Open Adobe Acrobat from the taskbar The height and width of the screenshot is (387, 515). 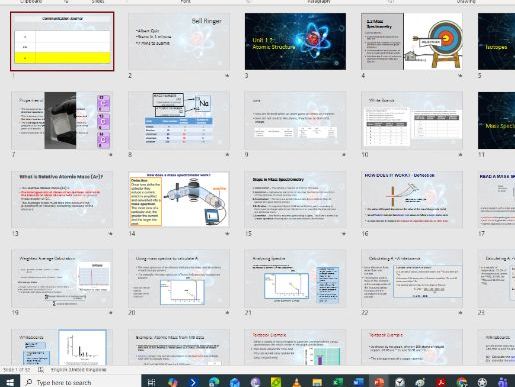pos(441,382)
